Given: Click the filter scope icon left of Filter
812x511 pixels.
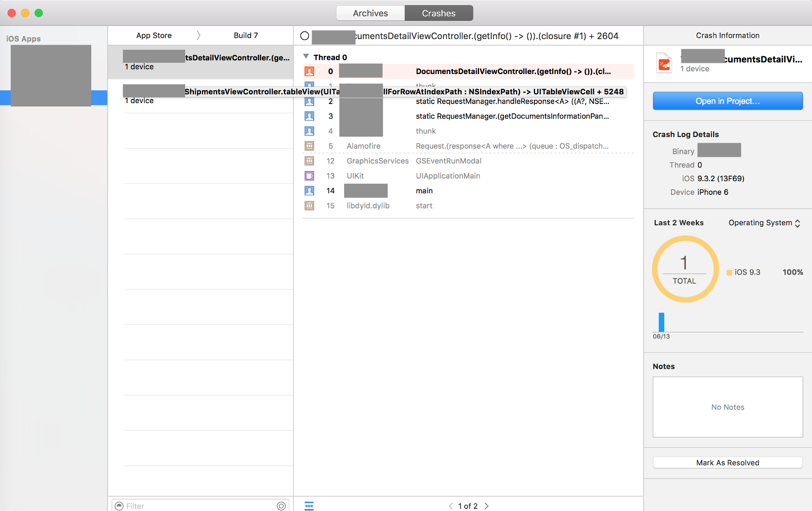Looking at the screenshot, I should point(119,506).
